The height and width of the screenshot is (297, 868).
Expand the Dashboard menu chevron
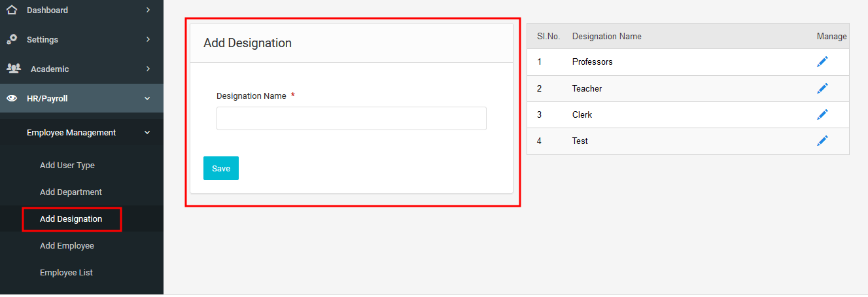point(148,10)
